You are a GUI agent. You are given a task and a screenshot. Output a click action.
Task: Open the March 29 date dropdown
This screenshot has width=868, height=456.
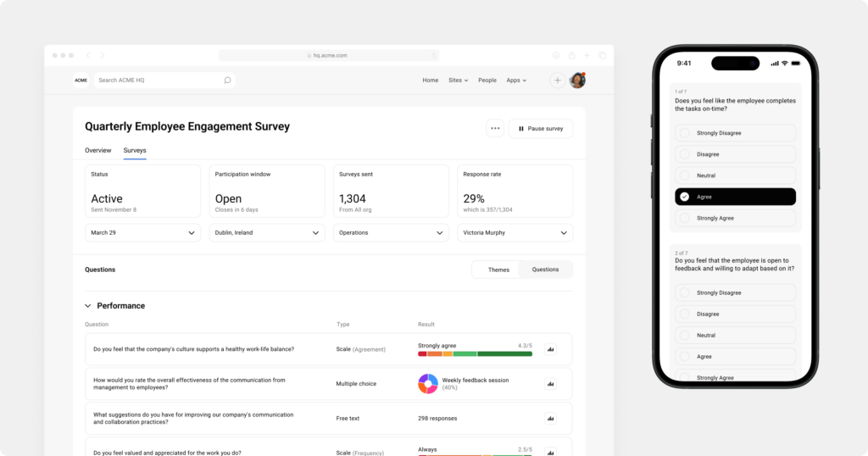click(142, 233)
